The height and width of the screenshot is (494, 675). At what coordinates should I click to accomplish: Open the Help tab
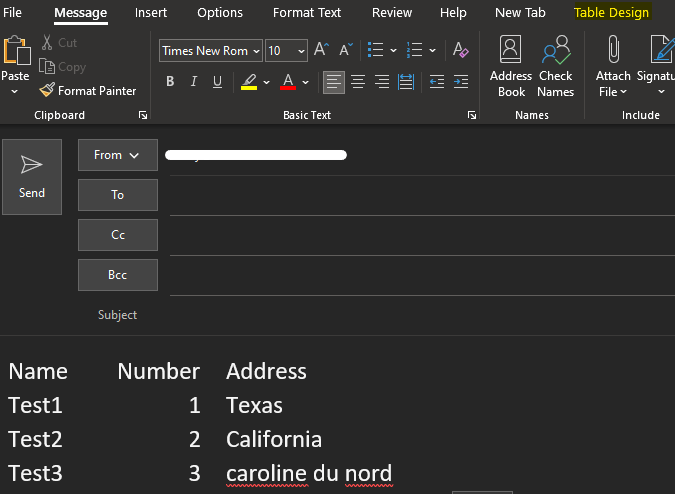tap(453, 13)
